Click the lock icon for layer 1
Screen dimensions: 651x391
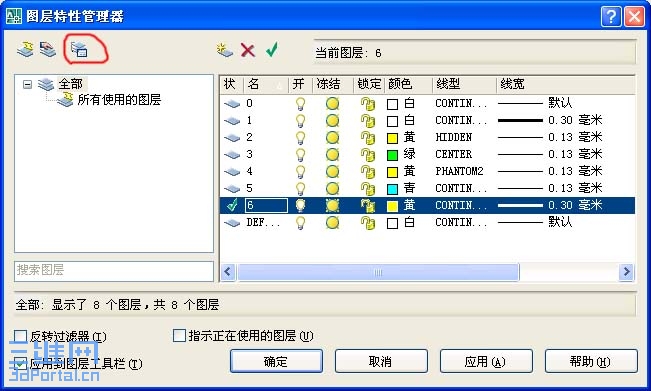pyautogui.click(x=367, y=121)
